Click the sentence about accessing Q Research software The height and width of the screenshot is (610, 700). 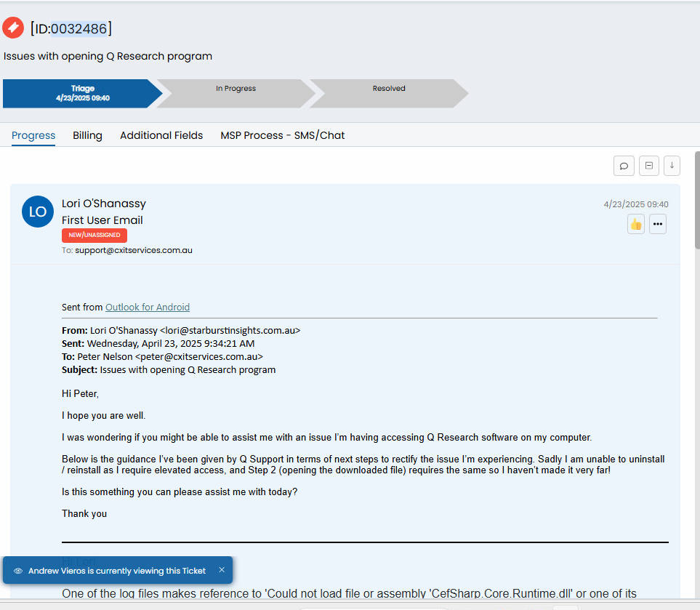pyautogui.click(x=326, y=437)
